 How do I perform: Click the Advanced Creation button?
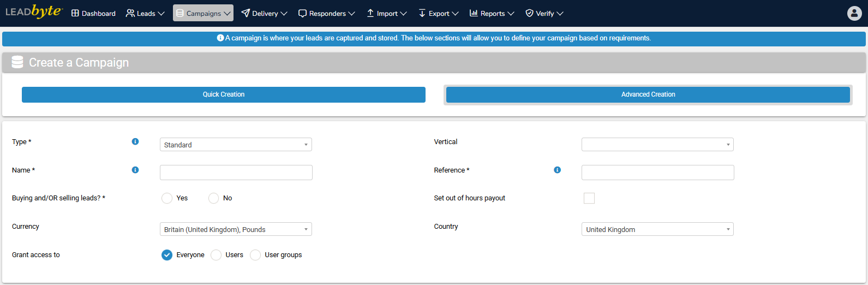pos(648,94)
